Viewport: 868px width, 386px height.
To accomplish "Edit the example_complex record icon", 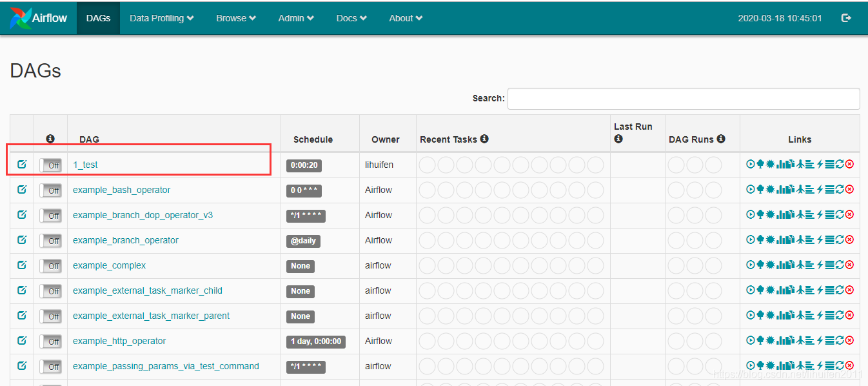I will point(22,265).
